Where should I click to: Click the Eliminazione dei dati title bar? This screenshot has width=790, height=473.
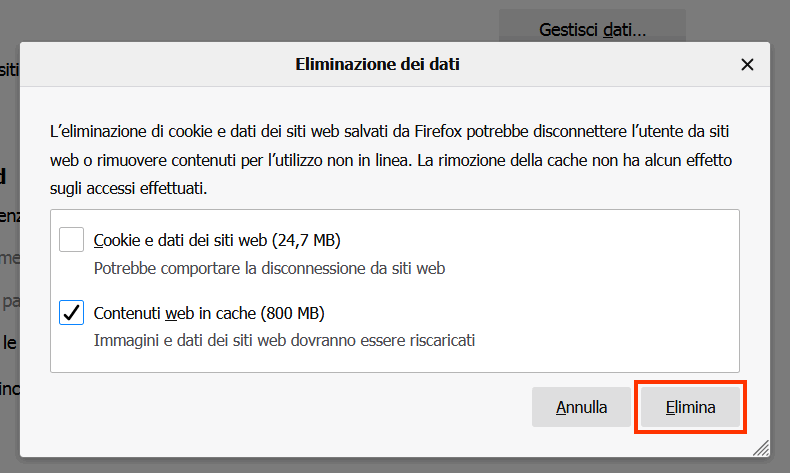[383, 65]
